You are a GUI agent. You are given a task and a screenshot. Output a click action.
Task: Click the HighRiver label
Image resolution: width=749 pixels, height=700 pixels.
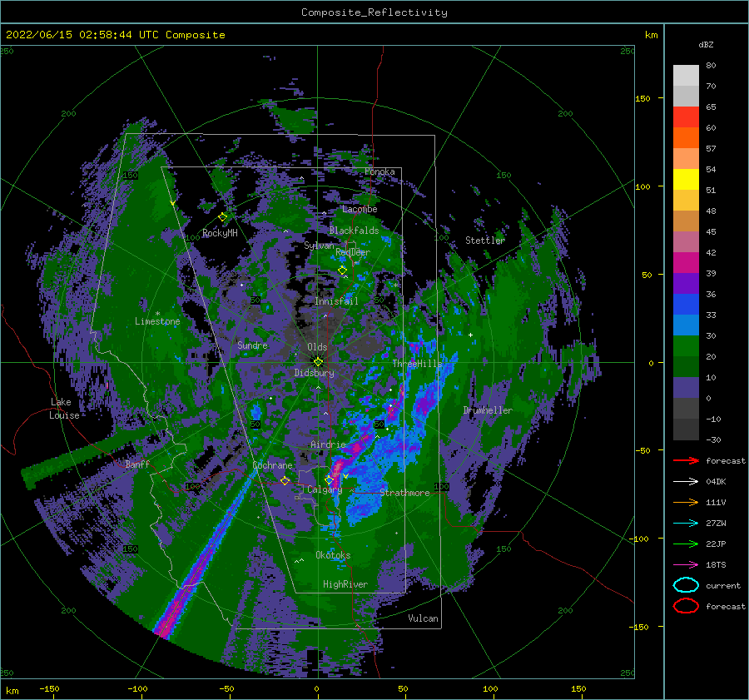coord(345,584)
